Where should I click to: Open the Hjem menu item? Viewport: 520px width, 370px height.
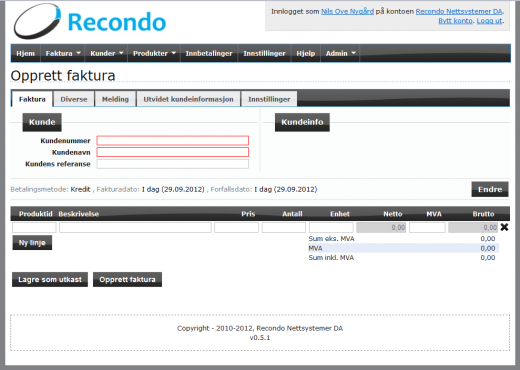[x=26, y=53]
